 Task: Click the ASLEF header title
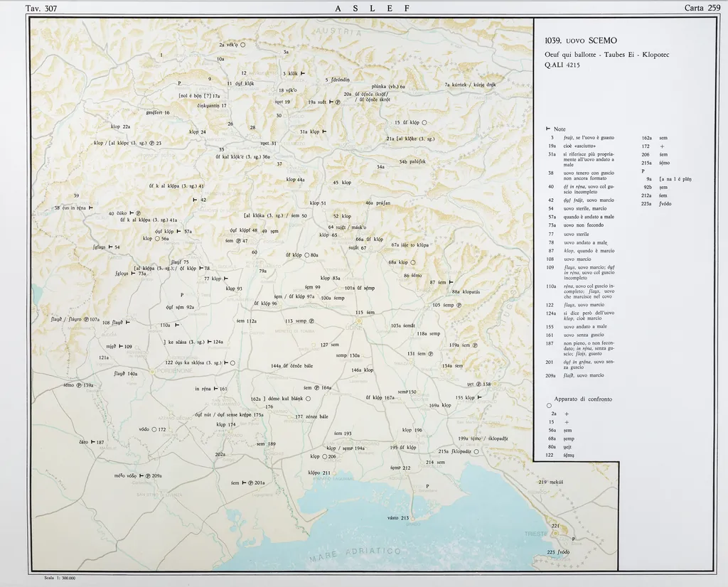click(373, 8)
